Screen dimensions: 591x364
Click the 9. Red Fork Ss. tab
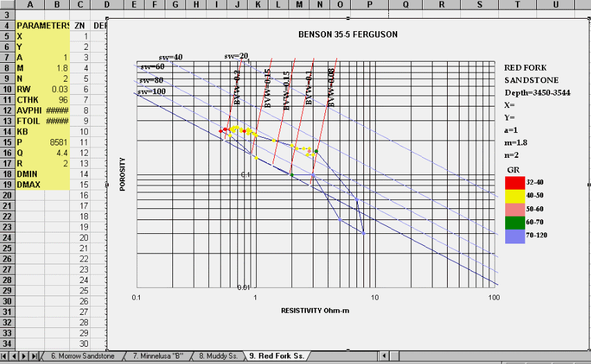tap(276, 356)
